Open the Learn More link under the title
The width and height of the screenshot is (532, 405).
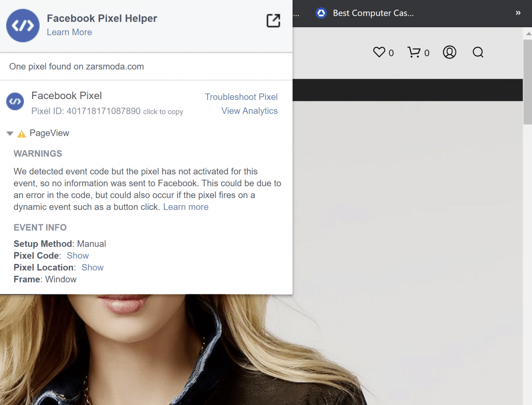(69, 32)
